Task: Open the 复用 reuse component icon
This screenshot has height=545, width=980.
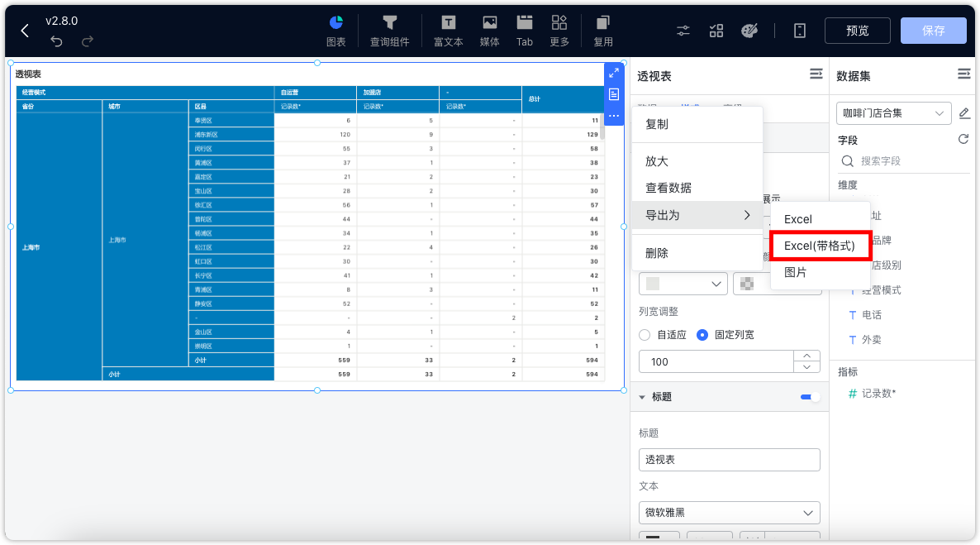Action: 602,30
